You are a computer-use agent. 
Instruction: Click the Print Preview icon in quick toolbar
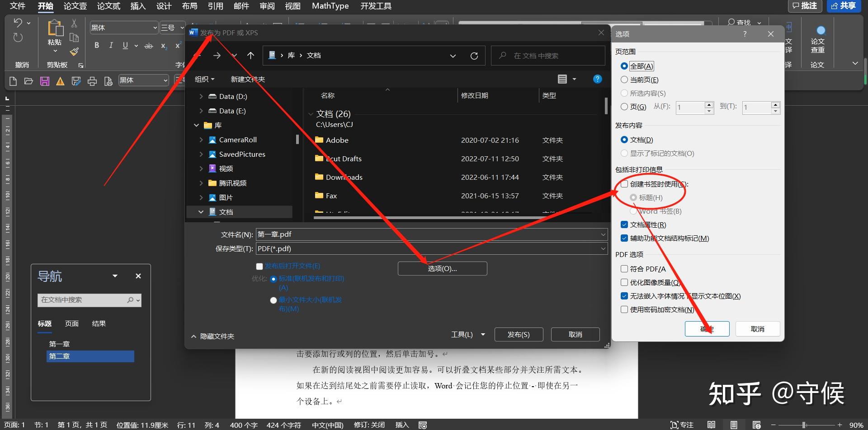[108, 81]
